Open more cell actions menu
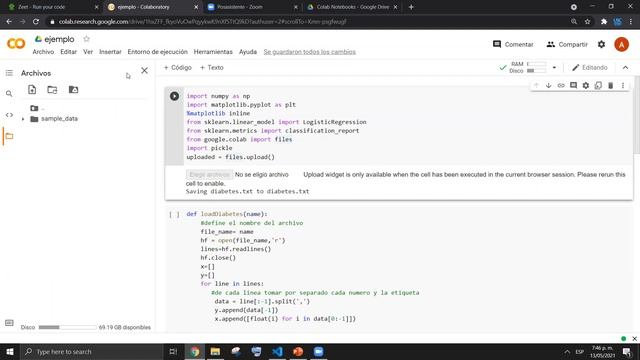The height and width of the screenshot is (360, 640). (623, 85)
